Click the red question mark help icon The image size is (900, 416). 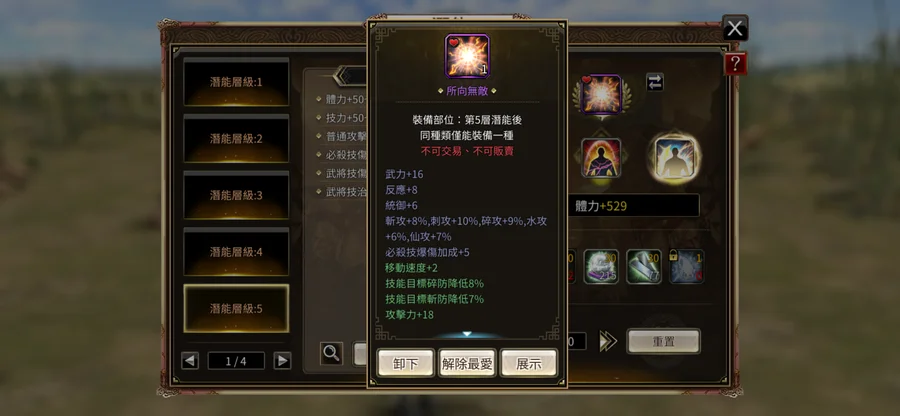click(735, 63)
